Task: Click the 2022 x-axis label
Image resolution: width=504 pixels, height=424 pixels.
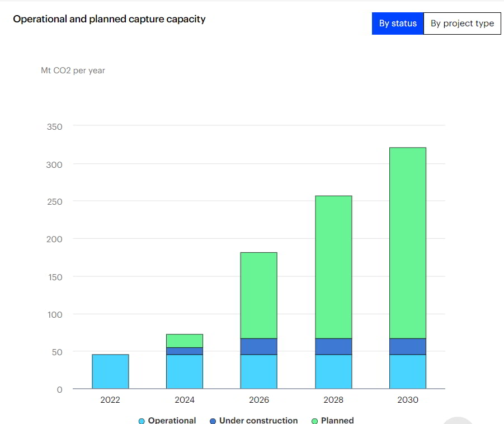Action: click(110, 399)
